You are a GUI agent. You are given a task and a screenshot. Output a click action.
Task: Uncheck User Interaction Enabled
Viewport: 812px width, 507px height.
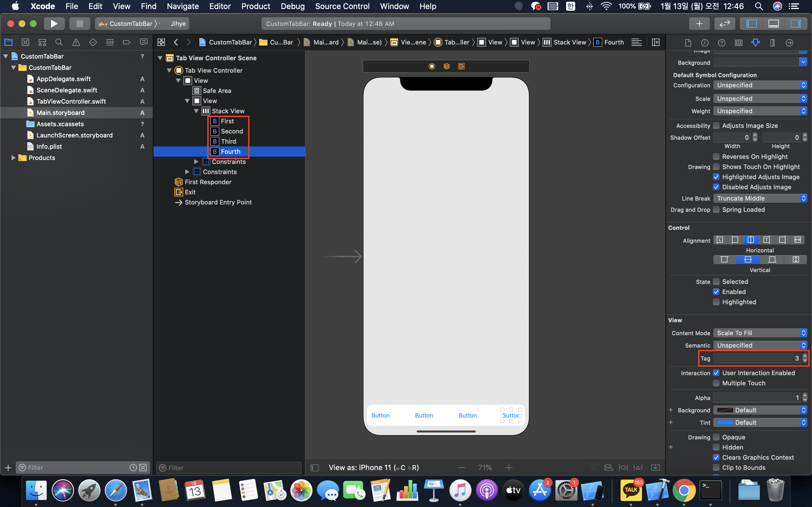(x=716, y=373)
